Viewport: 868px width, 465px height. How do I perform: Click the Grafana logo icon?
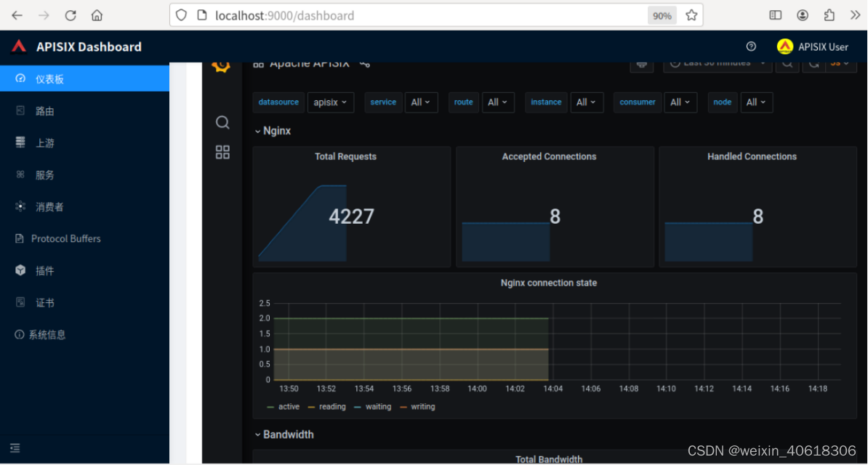pos(222,66)
